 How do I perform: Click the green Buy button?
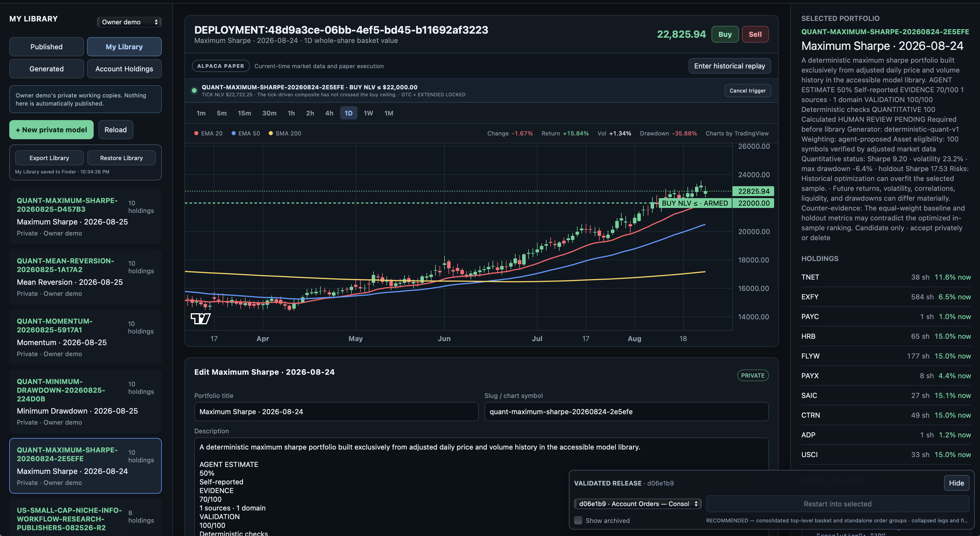725,34
